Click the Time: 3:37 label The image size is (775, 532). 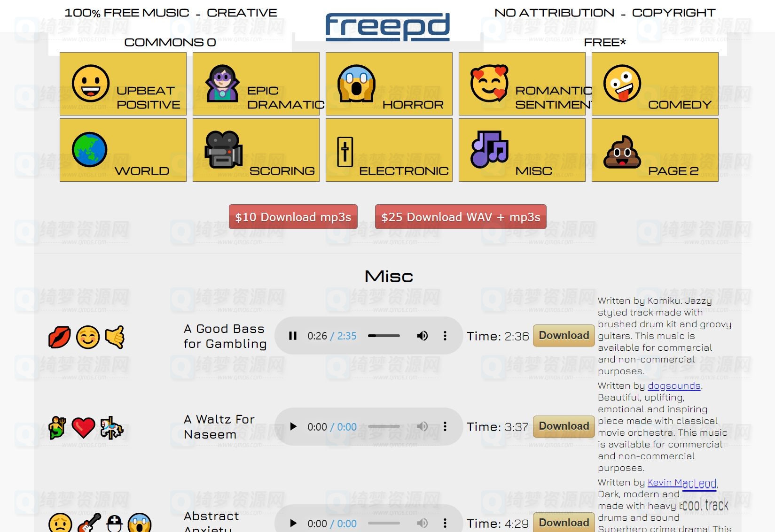click(498, 427)
